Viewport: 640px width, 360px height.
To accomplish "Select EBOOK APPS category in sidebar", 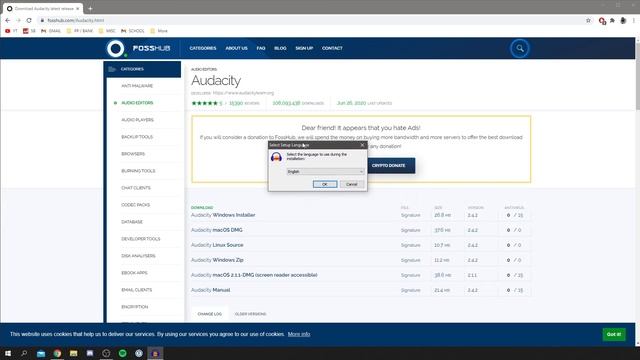I will pyautogui.click(x=134, y=273).
